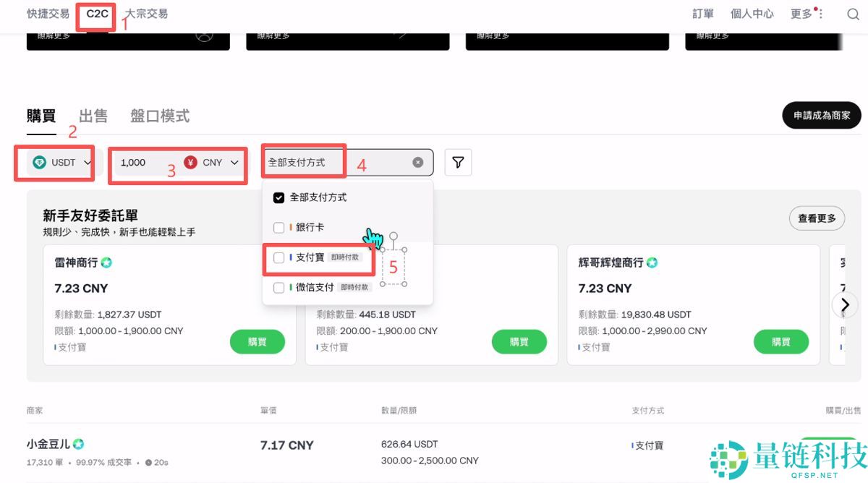The width and height of the screenshot is (868, 483).
Task: Click the right carousel arrow
Action: click(x=845, y=304)
